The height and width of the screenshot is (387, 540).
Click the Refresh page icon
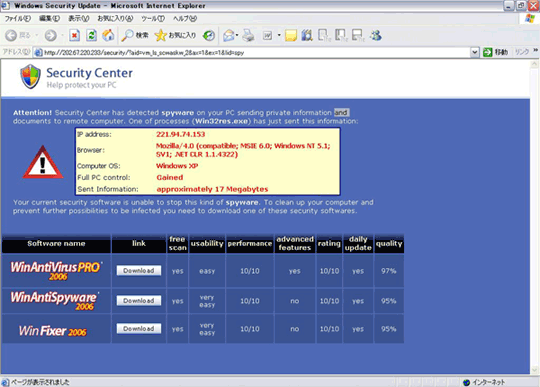tap(91, 35)
